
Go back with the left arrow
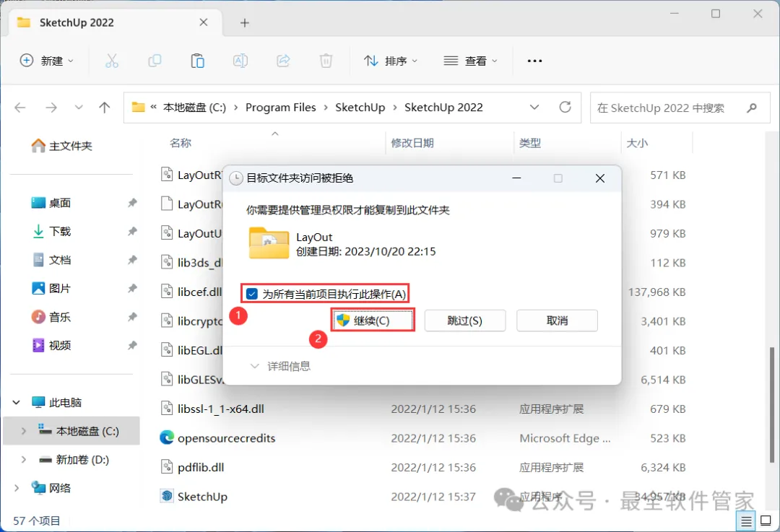pyautogui.click(x=20, y=108)
